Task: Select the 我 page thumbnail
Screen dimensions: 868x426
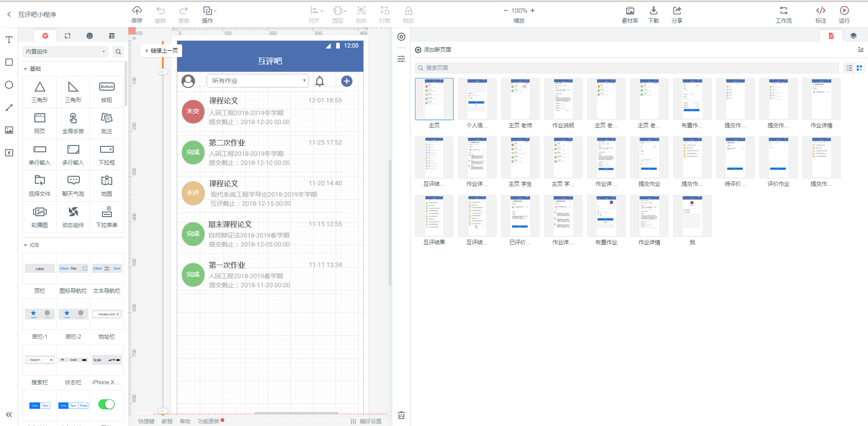Action: point(692,216)
